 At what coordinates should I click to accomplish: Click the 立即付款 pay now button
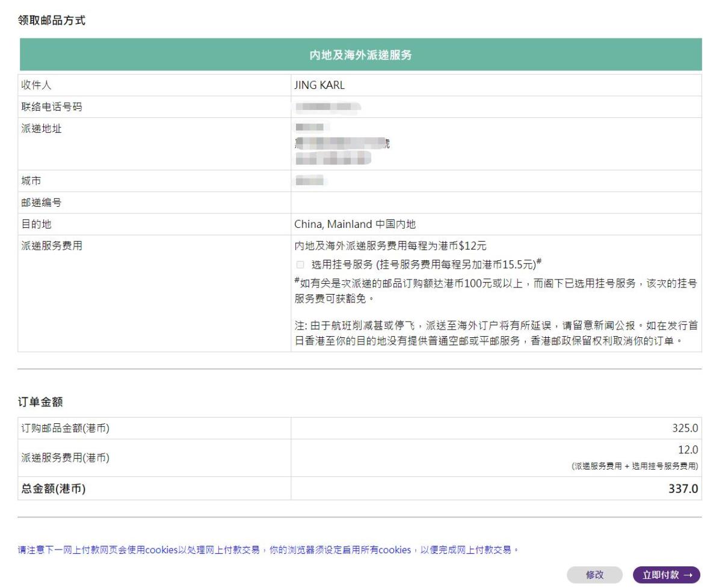[667, 575]
